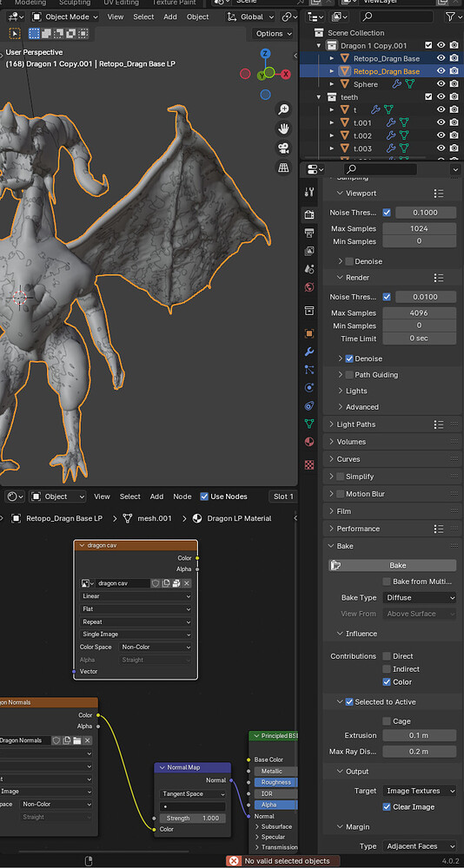Open the Particles properties tab

tap(309, 370)
